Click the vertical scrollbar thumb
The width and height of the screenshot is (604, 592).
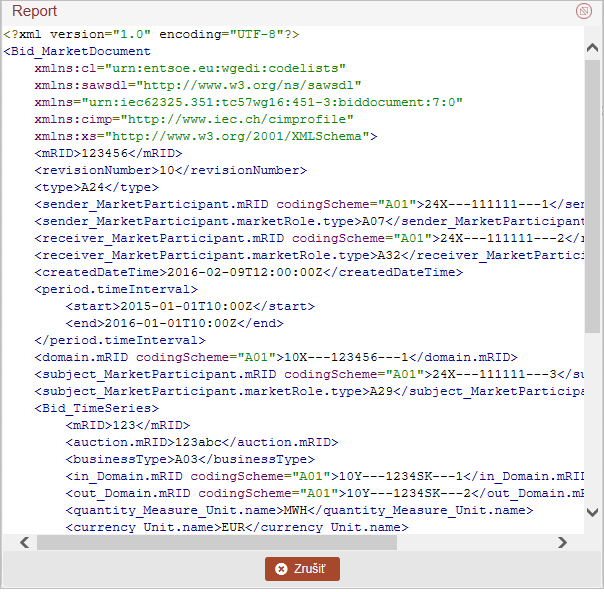592,190
